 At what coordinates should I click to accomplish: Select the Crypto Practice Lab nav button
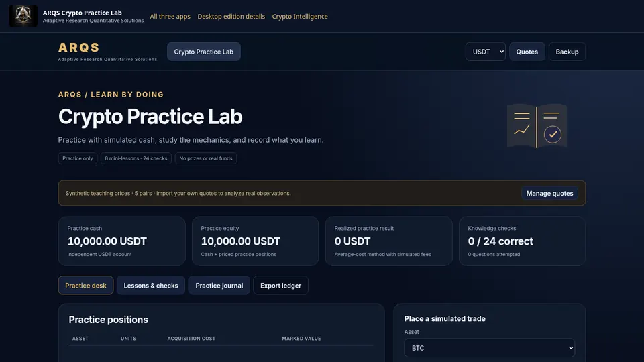(204, 52)
